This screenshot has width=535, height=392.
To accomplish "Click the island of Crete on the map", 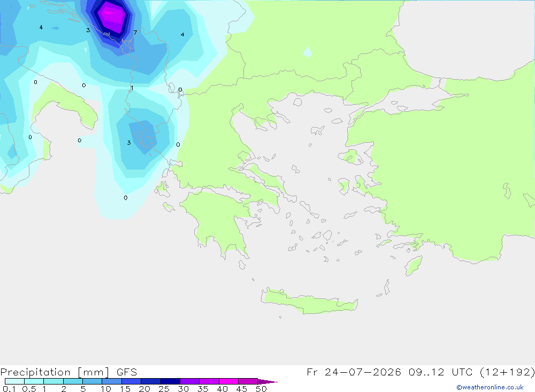I will click(x=309, y=302).
